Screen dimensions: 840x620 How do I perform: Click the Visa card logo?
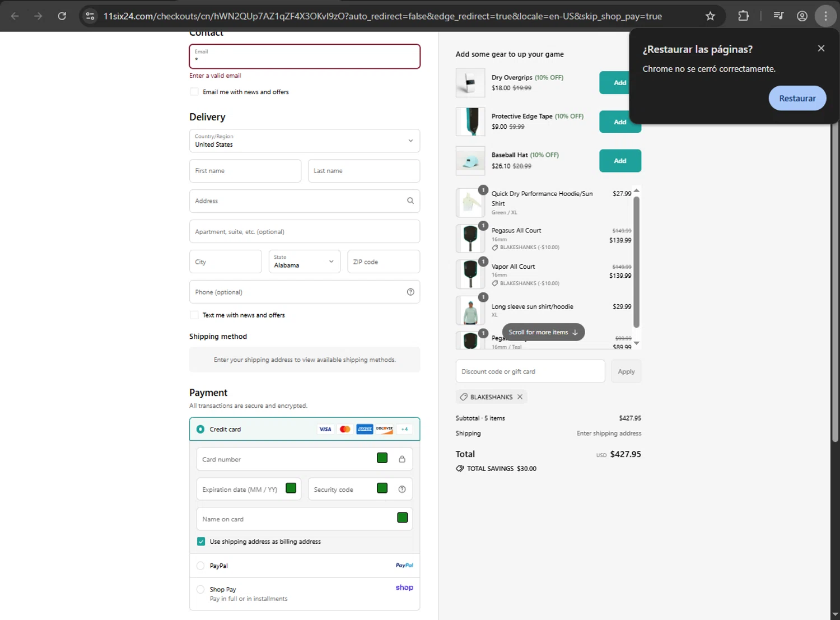point(325,429)
